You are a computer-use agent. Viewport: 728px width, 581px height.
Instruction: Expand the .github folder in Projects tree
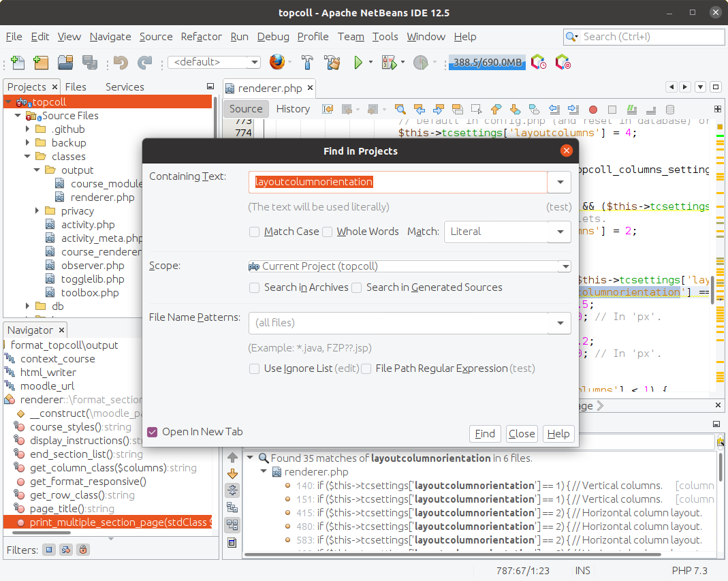27,129
